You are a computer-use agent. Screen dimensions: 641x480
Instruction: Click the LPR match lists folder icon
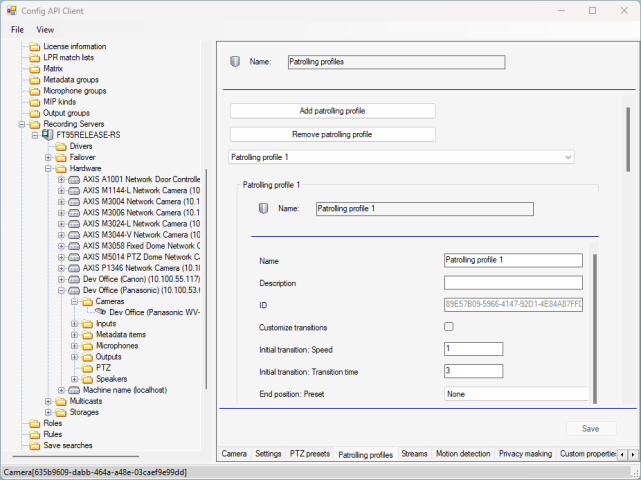34,58
